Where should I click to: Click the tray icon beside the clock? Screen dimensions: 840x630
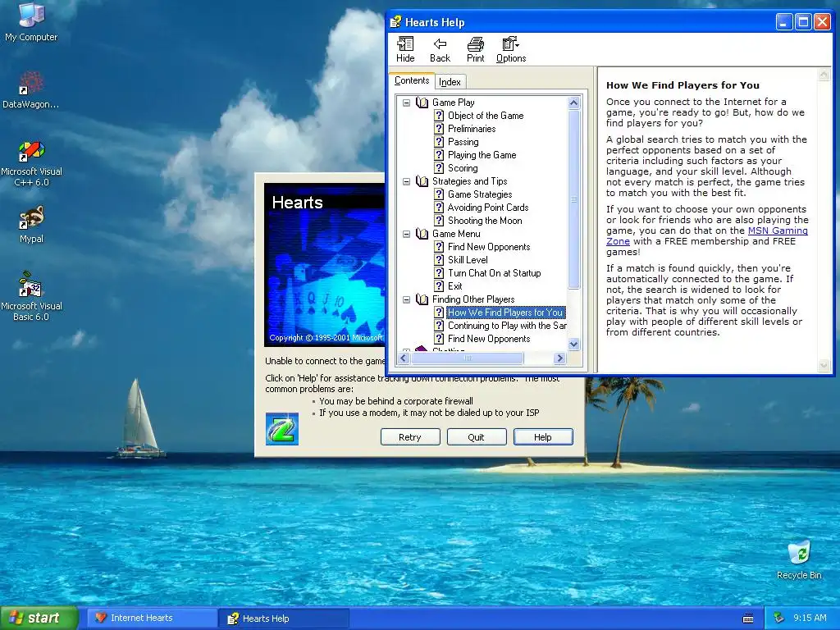tap(779, 618)
